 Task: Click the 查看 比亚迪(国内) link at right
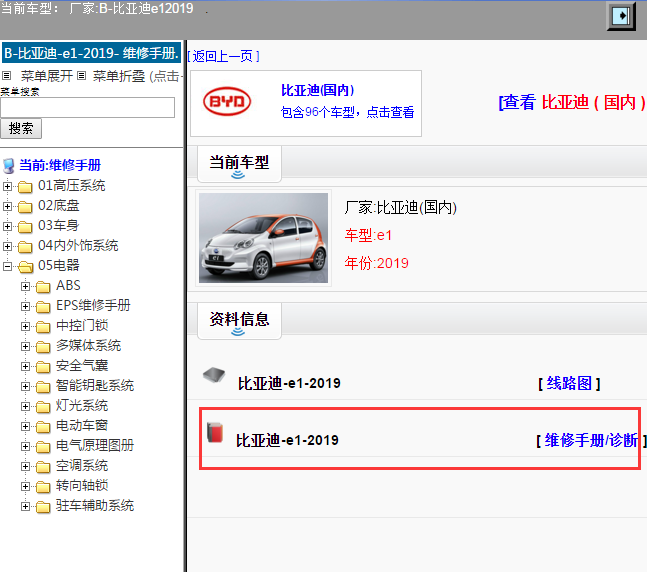572,102
